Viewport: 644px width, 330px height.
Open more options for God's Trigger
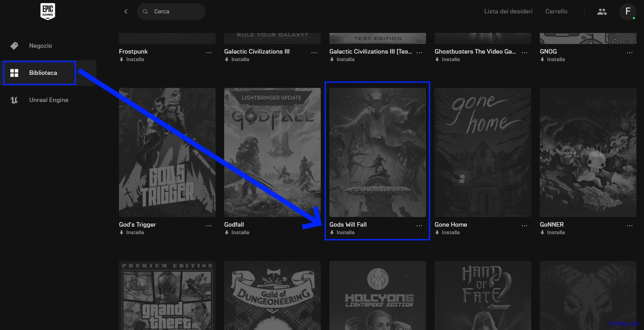tap(209, 226)
